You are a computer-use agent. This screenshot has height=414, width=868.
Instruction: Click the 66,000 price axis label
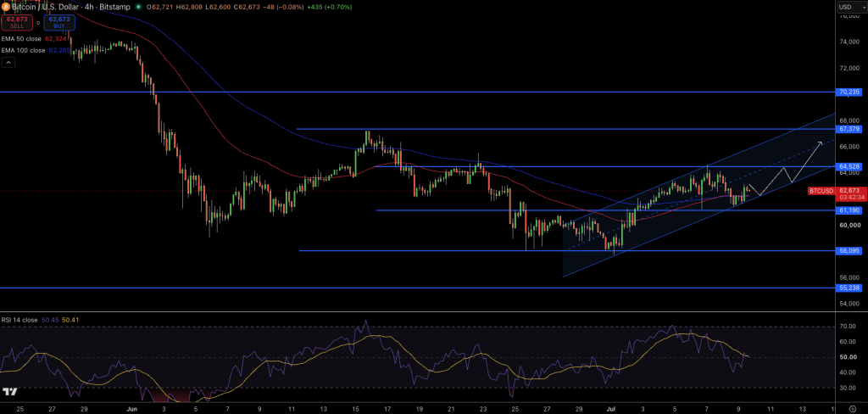[x=849, y=147]
